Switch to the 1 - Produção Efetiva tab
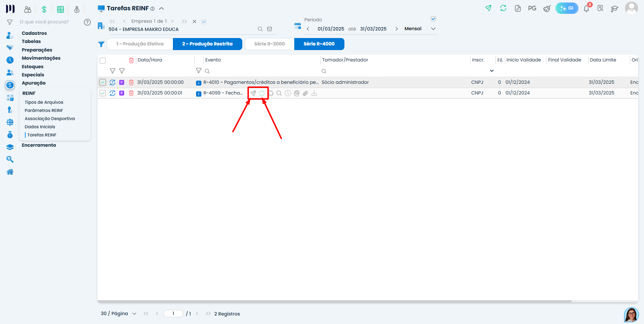Image resolution: width=644 pixels, height=324 pixels. point(140,44)
